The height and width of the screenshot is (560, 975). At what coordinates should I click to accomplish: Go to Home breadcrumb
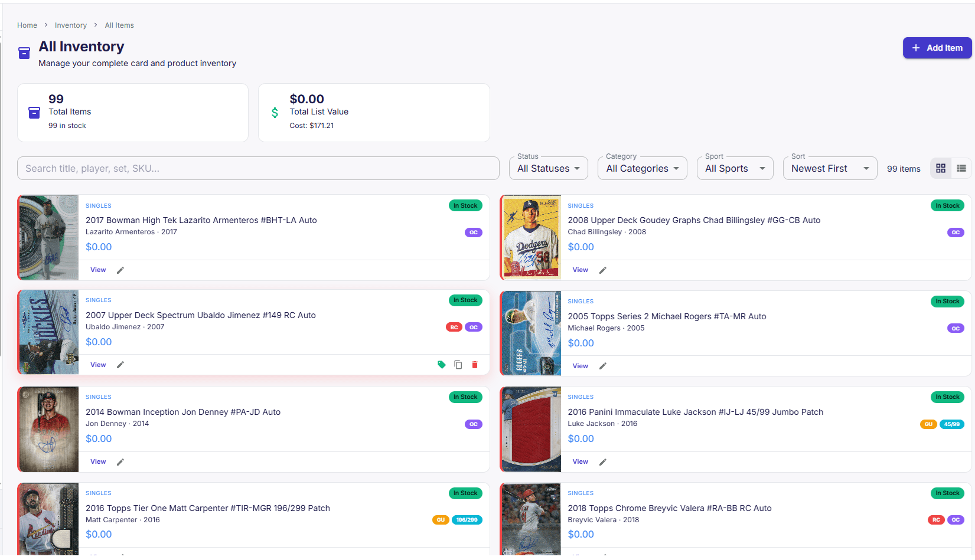click(x=27, y=25)
